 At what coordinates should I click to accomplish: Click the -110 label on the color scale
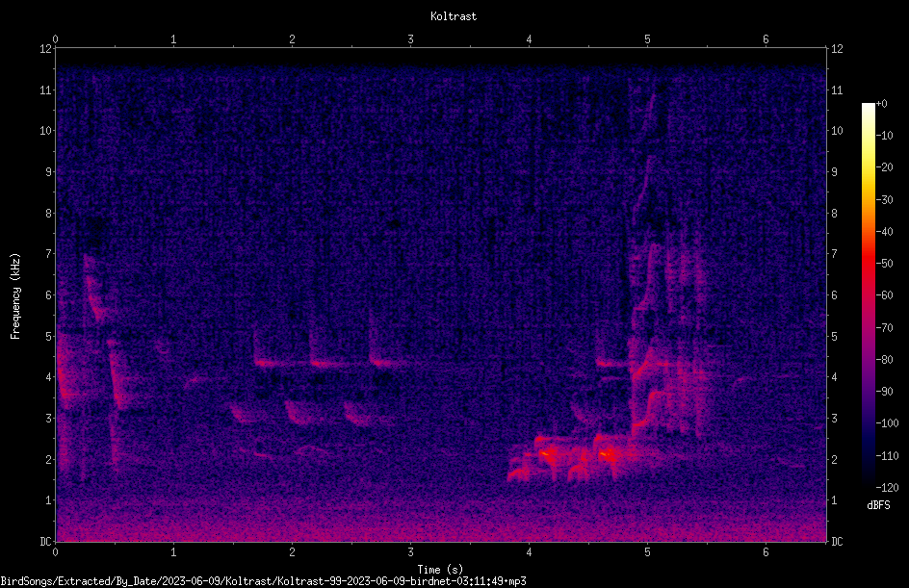click(887, 456)
